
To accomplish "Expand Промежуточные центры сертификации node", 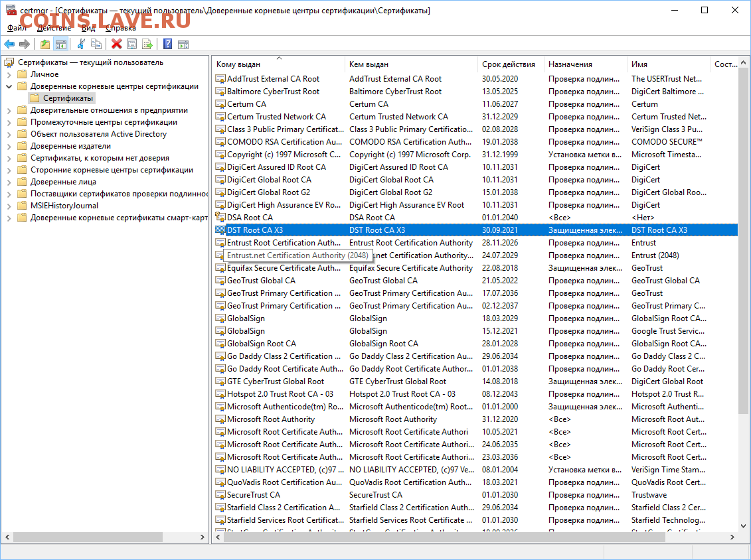I will pyautogui.click(x=9, y=123).
